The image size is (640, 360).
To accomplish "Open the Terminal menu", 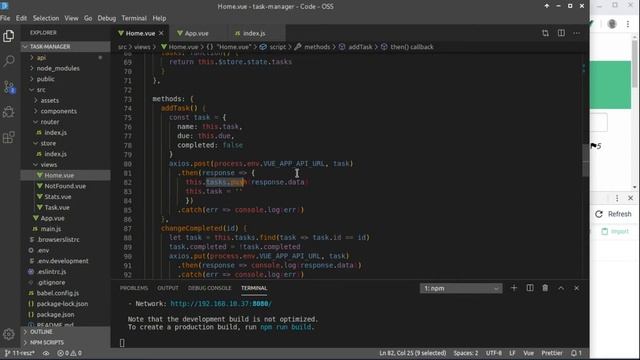I will coord(134,18).
